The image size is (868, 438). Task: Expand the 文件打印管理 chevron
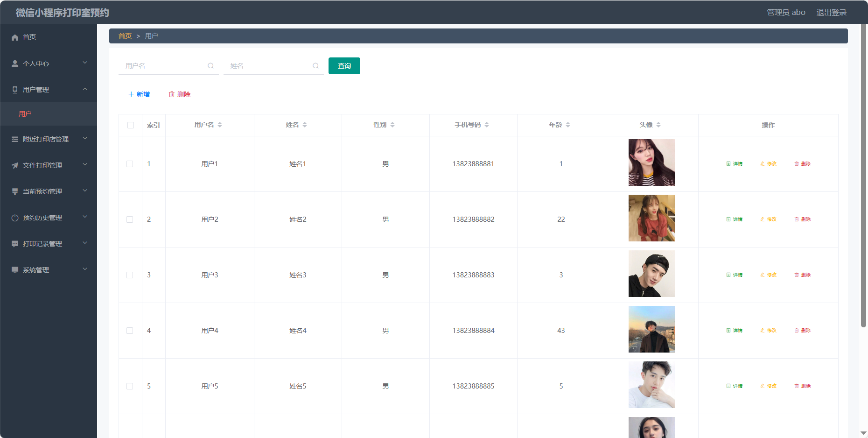click(85, 164)
